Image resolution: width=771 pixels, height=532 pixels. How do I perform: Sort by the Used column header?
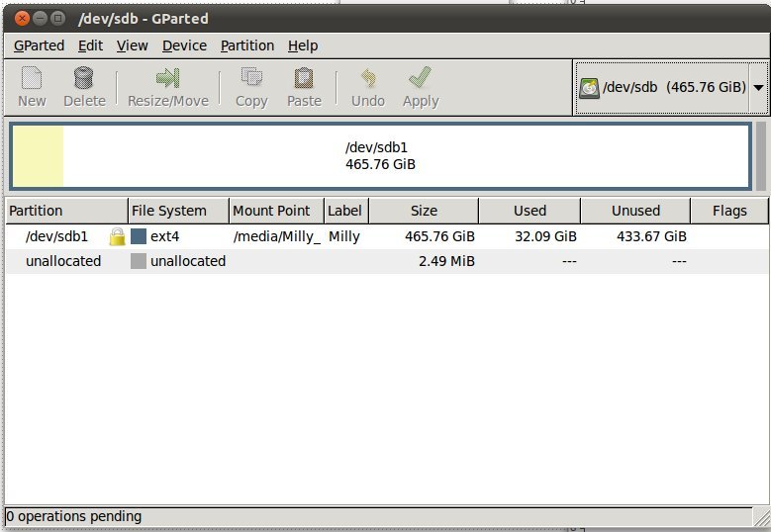click(x=530, y=211)
